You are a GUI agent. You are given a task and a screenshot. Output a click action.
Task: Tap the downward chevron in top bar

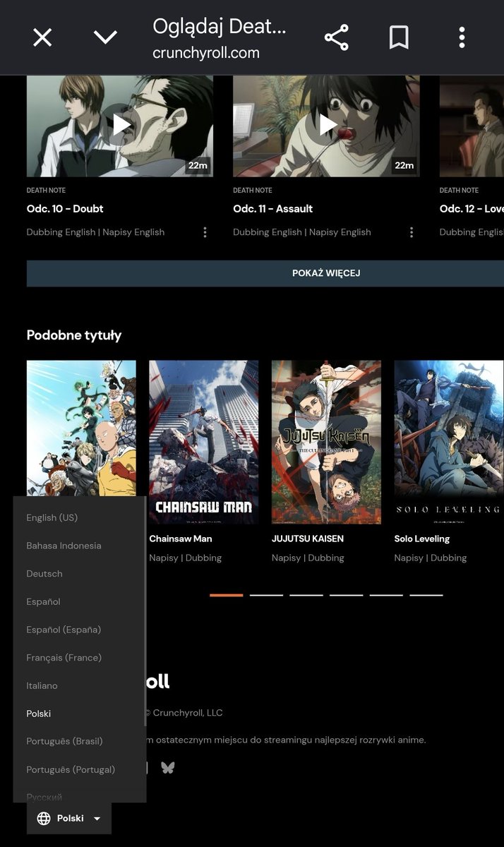pos(105,37)
